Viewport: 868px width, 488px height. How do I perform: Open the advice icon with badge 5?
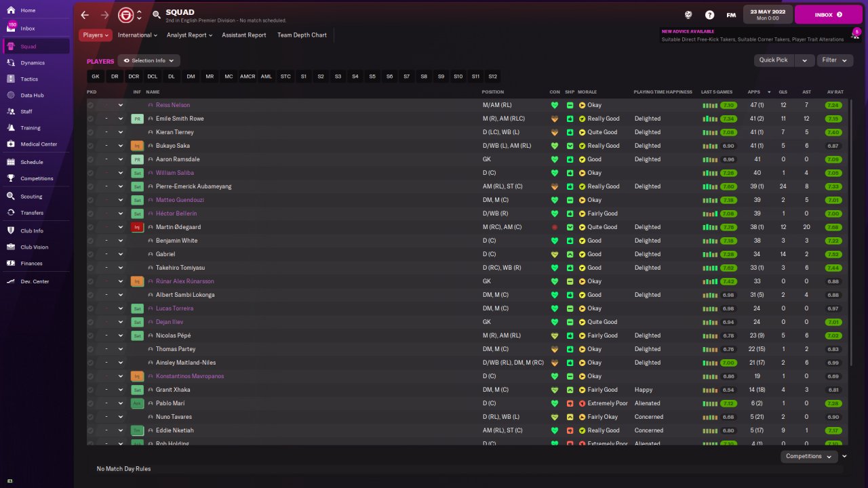click(x=857, y=34)
